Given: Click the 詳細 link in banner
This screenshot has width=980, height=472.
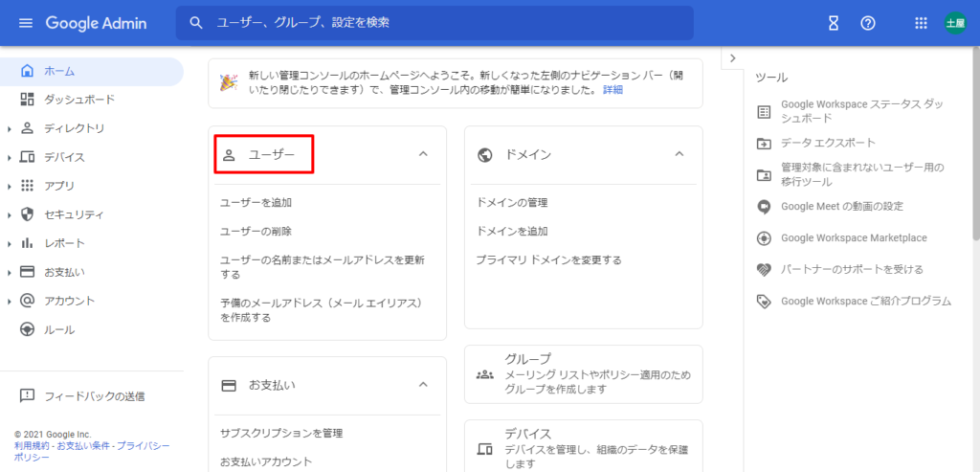Looking at the screenshot, I should (x=612, y=89).
